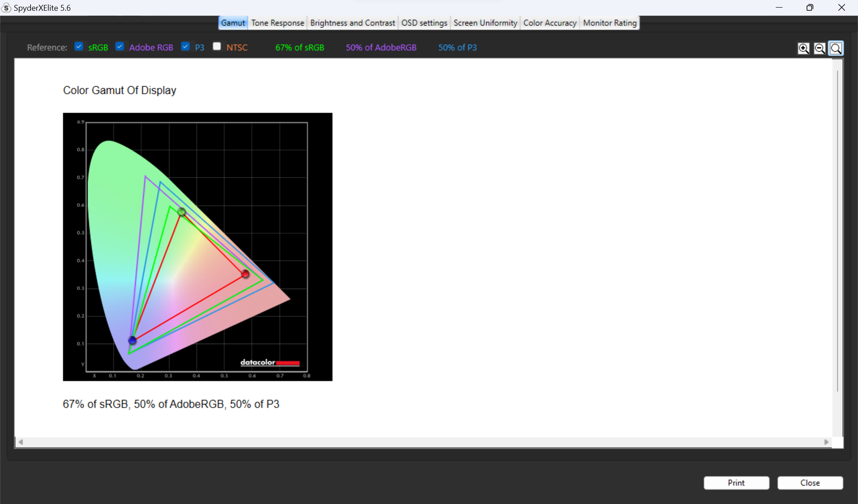The width and height of the screenshot is (858, 504).
Task: Uncheck the sRGB reference checkbox
Action: [79, 46]
